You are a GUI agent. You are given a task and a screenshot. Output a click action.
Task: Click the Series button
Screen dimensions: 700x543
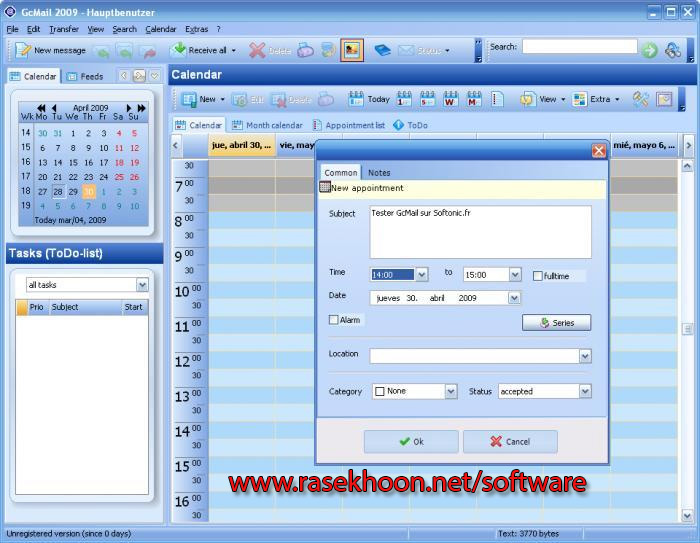coord(556,322)
